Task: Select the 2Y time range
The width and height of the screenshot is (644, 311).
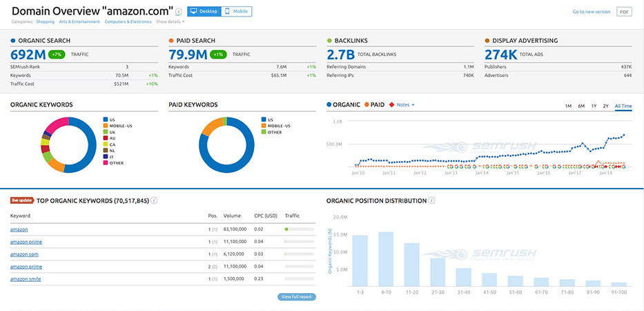Action: click(606, 106)
